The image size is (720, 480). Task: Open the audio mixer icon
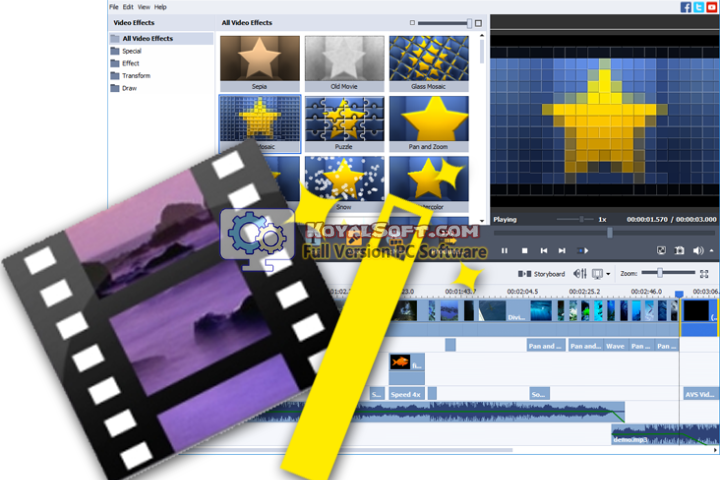pyautogui.click(x=580, y=274)
